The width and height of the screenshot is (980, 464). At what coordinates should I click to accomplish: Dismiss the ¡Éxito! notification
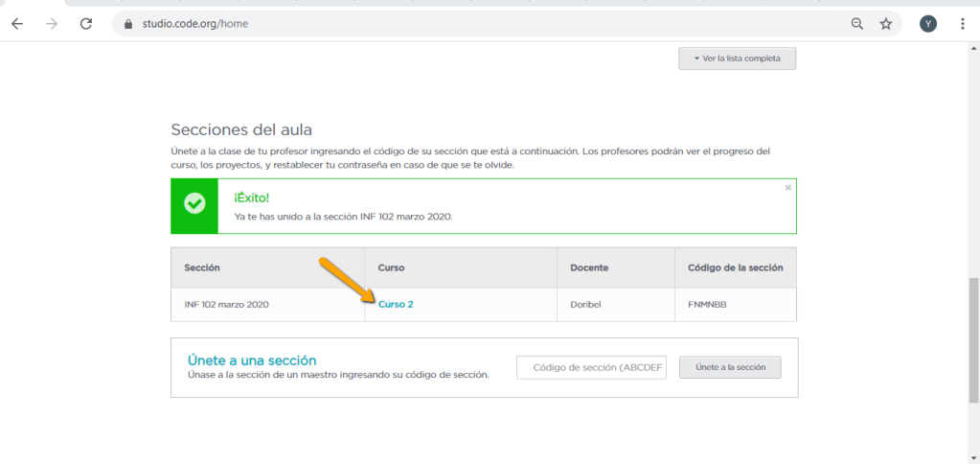[787, 188]
